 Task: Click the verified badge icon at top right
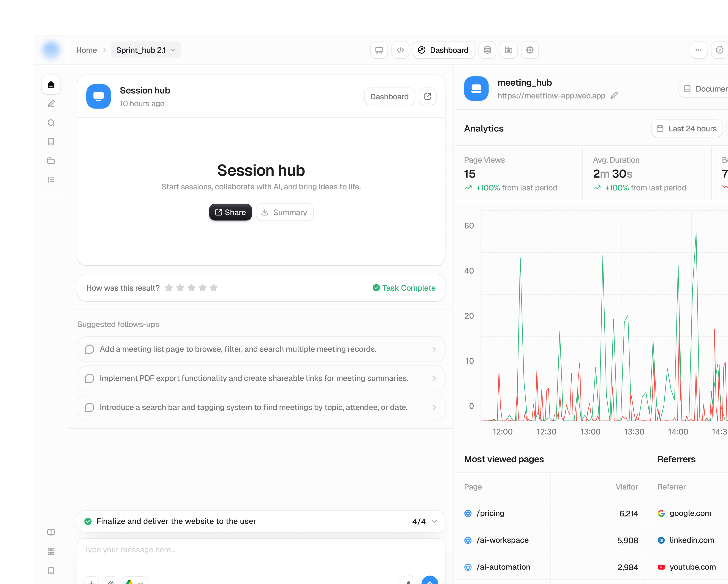coord(720,50)
